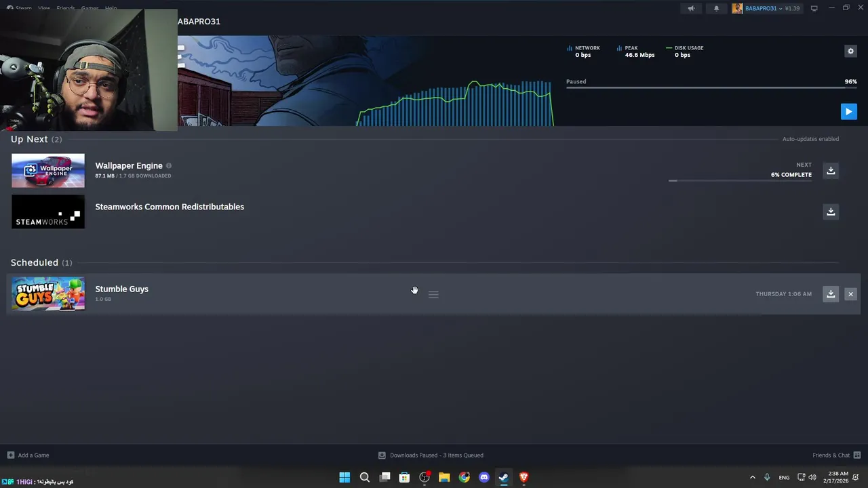Open OBS Studio from taskbar
The height and width of the screenshot is (488, 868).
(x=425, y=477)
